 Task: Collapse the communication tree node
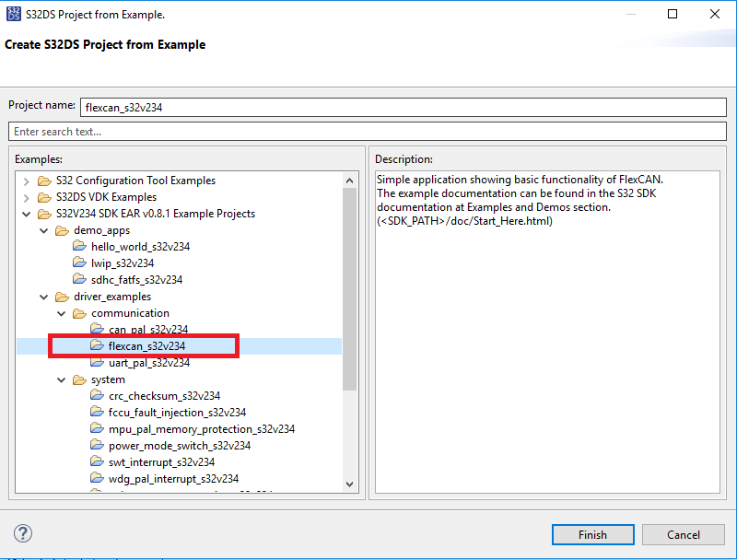pyautogui.click(x=61, y=313)
